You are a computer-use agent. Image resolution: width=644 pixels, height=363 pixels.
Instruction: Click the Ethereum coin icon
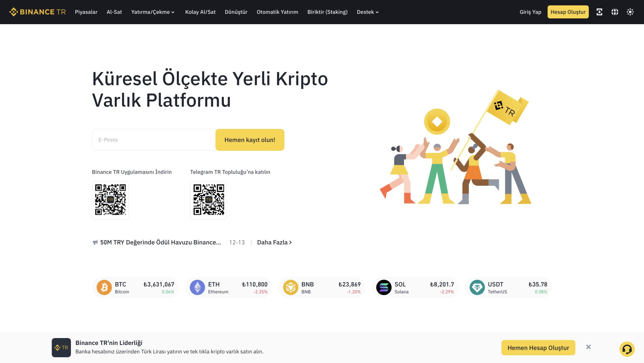pos(197,287)
